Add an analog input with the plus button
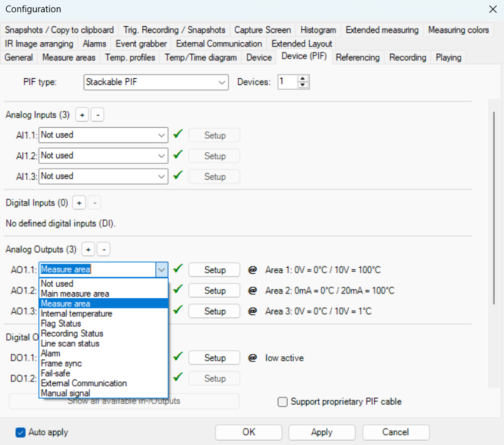 click(82, 115)
